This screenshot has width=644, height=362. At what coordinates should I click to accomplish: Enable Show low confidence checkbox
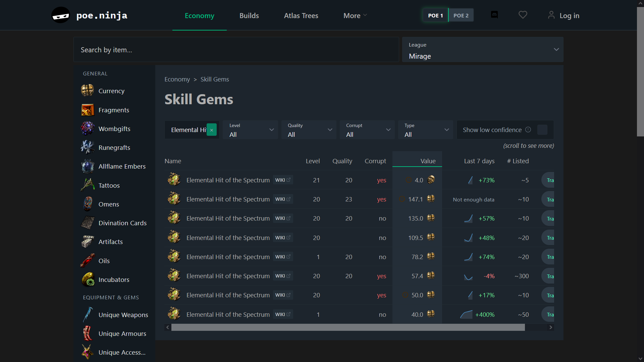542,130
